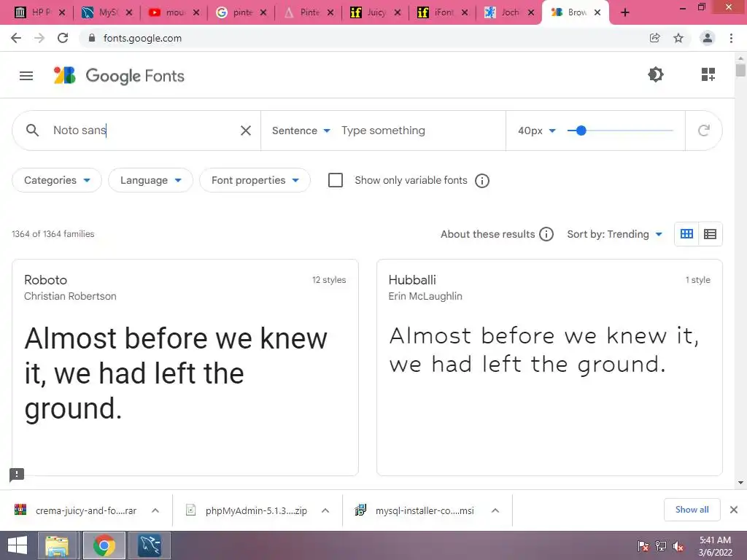Open Chrome profile avatar

pos(708,38)
